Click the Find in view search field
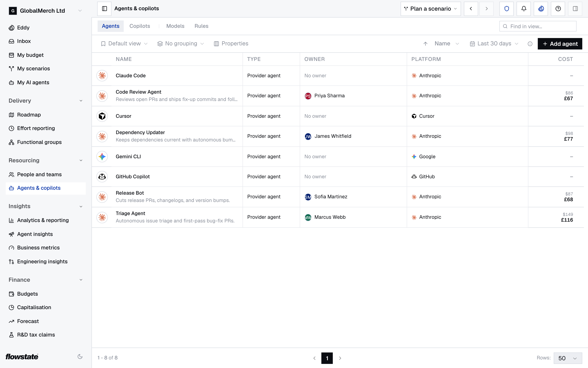 tap(538, 26)
